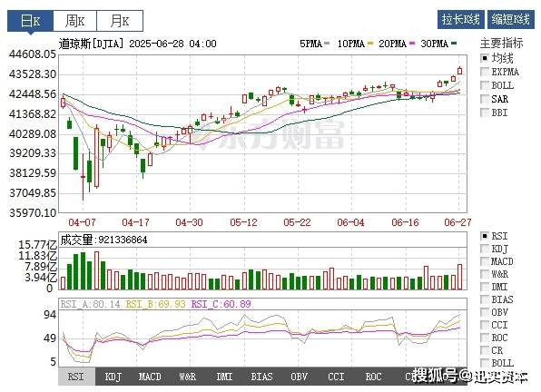The image size is (541, 392).
Task: Select BOLL under 主要指标 list
Action: [485, 85]
